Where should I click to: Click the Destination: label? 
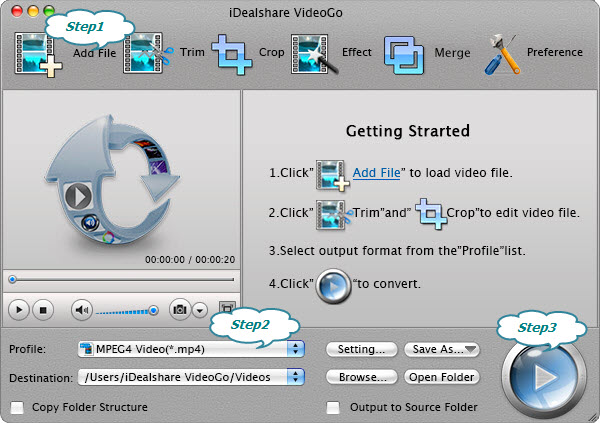[x=41, y=378]
